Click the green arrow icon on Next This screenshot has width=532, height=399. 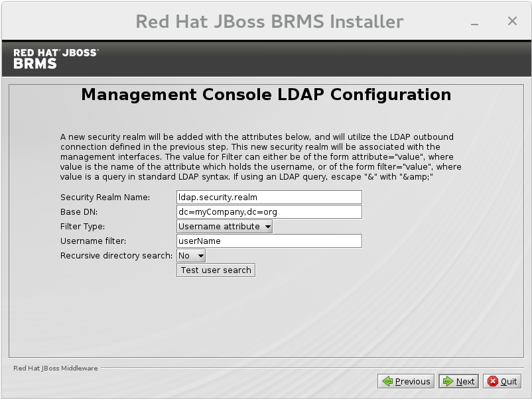[x=448, y=381]
